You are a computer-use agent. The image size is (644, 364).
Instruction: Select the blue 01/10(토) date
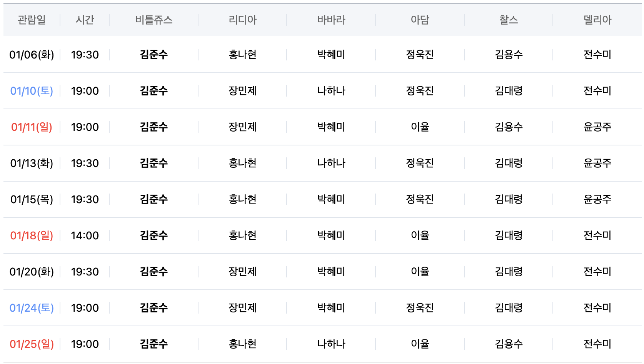click(32, 91)
